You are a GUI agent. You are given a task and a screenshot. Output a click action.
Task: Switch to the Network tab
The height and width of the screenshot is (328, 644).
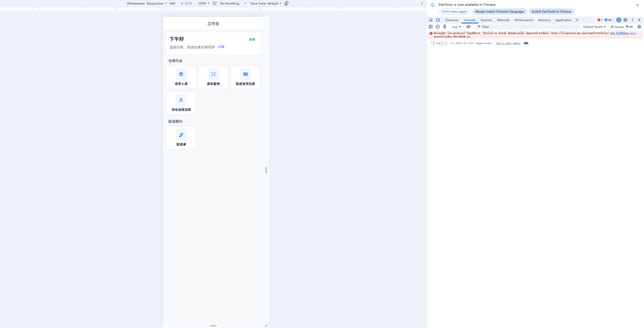(503, 20)
